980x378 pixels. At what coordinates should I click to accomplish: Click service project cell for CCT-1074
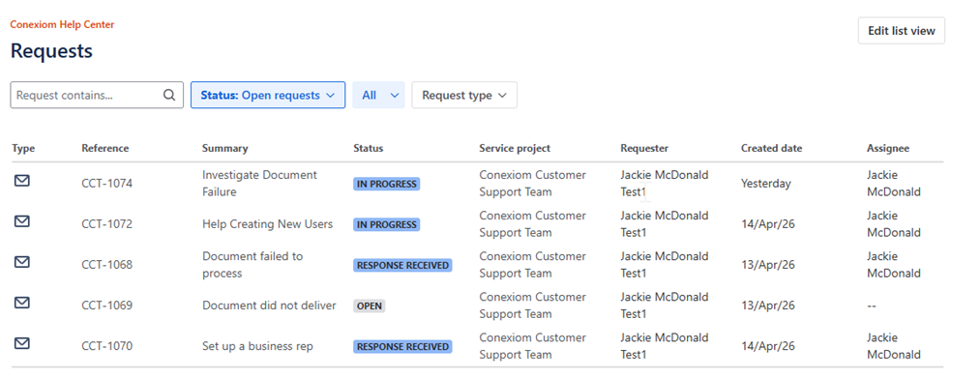(532, 184)
